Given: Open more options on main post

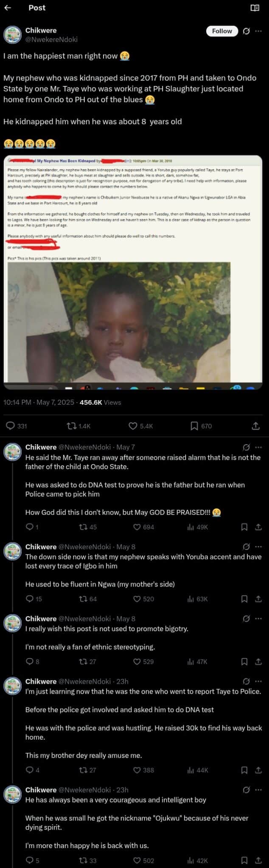Looking at the screenshot, I should [258, 31].
